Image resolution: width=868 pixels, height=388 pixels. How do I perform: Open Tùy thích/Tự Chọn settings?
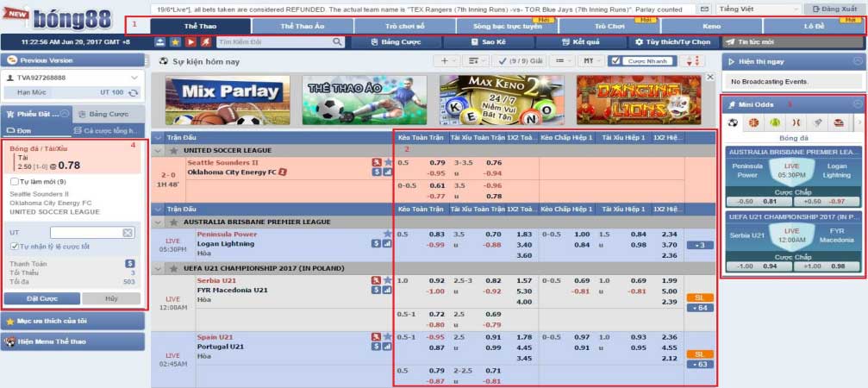(673, 42)
